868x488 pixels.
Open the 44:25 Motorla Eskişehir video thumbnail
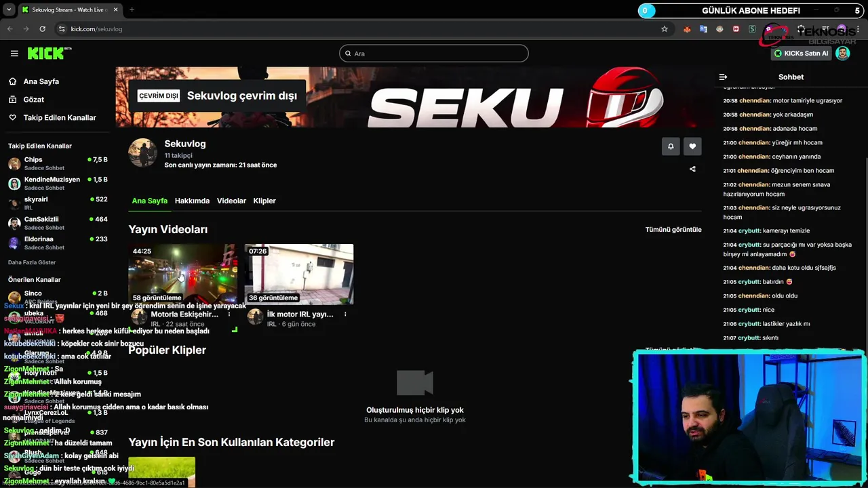click(183, 274)
